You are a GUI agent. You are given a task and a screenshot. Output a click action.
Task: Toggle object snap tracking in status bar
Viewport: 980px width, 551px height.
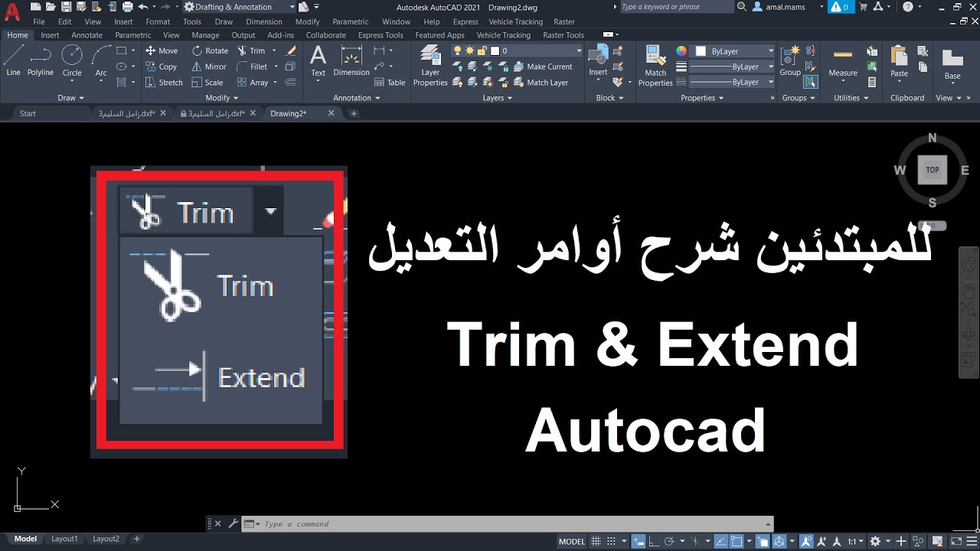tap(720, 541)
